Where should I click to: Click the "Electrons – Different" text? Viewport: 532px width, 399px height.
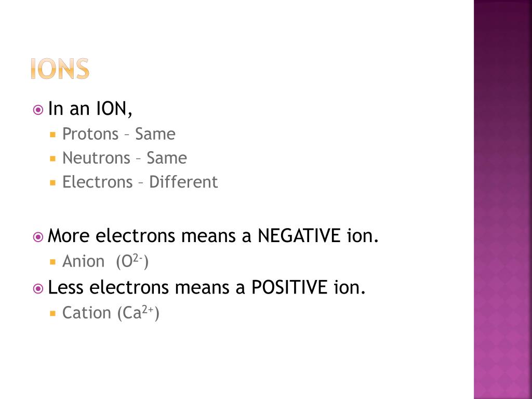coord(140,182)
